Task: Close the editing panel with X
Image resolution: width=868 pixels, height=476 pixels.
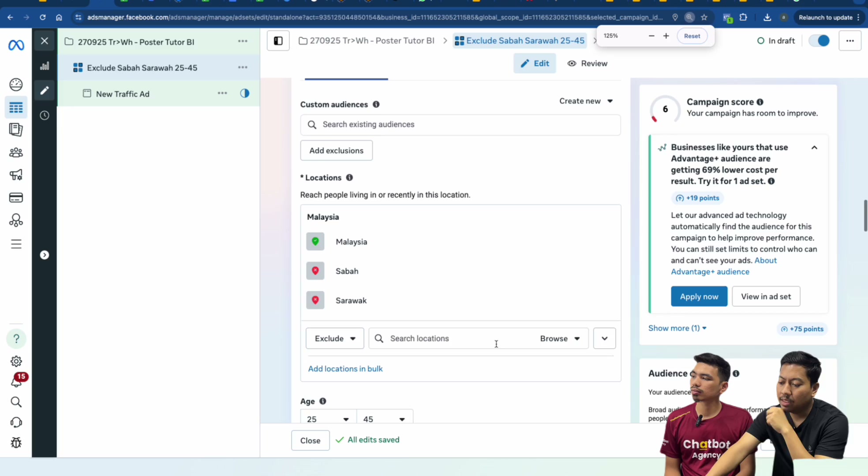Action: coord(45,41)
